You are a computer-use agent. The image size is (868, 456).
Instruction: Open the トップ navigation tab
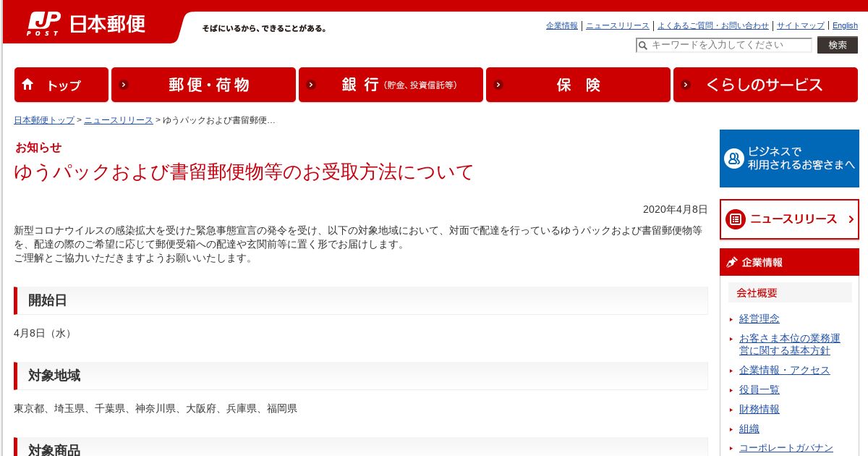pyautogui.click(x=61, y=85)
